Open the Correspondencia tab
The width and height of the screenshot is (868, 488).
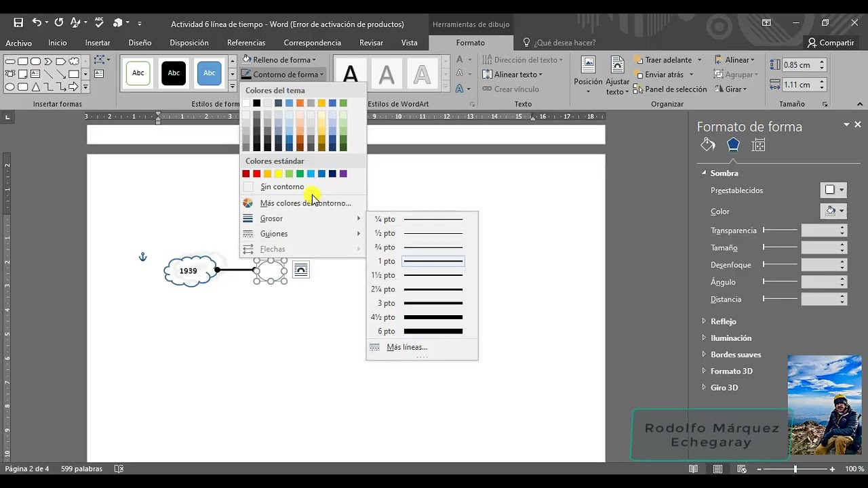(x=312, y=43)
